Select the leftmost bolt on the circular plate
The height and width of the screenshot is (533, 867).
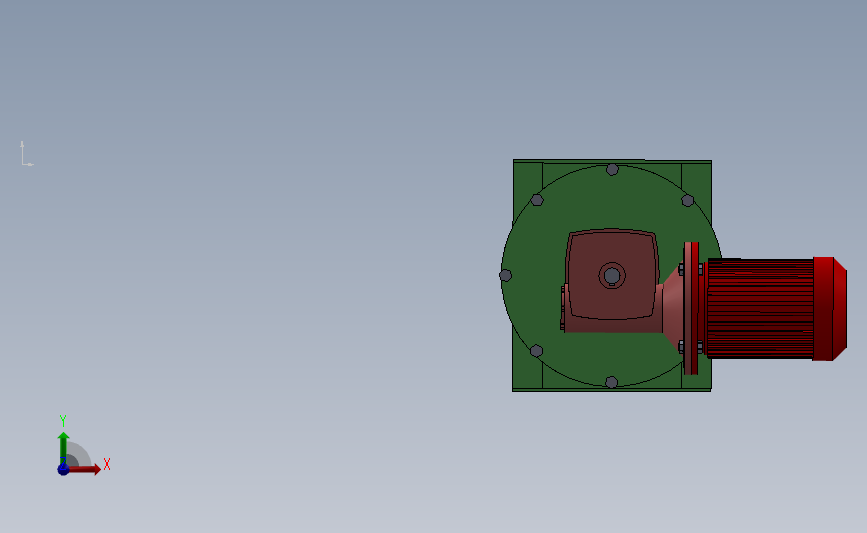click(505, 275)
